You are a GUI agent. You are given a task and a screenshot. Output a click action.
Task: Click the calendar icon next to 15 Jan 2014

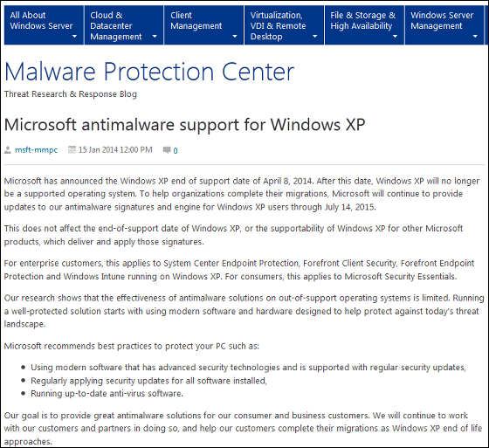[72, 149]
